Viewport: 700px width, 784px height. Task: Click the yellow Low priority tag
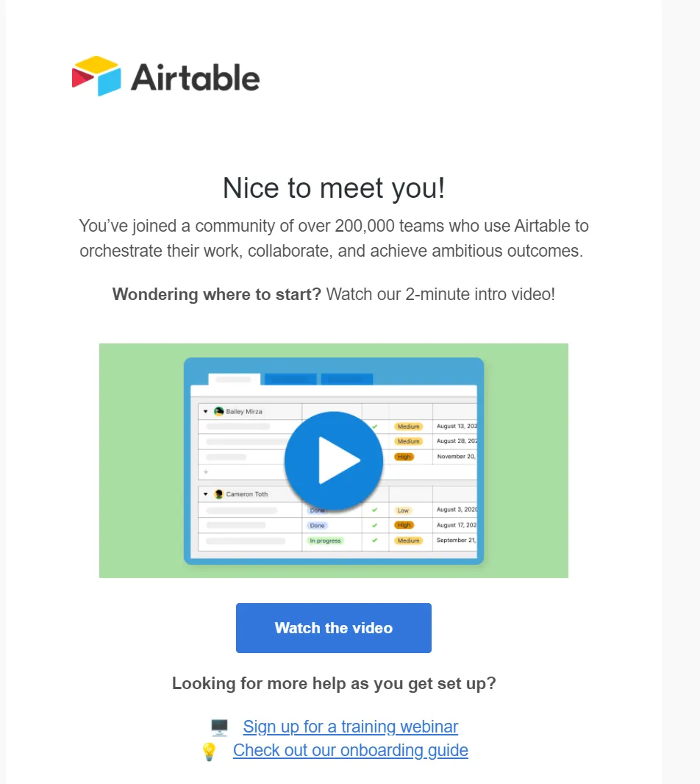(x=403, y=510)
